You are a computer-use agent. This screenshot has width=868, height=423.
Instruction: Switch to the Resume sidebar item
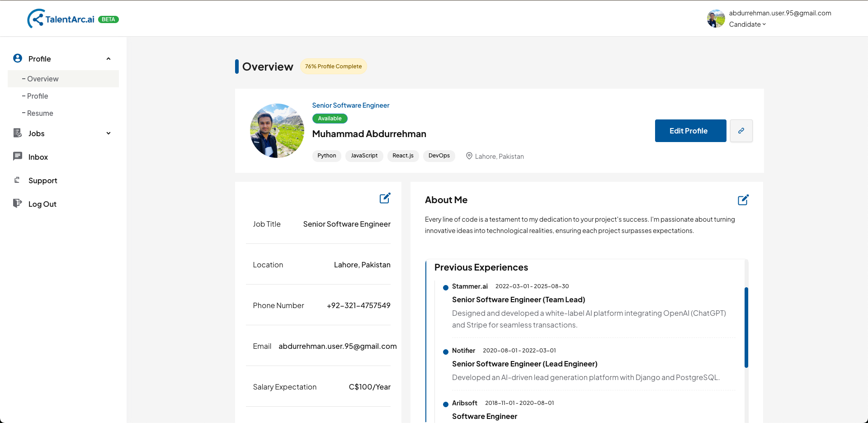point(41,113)
